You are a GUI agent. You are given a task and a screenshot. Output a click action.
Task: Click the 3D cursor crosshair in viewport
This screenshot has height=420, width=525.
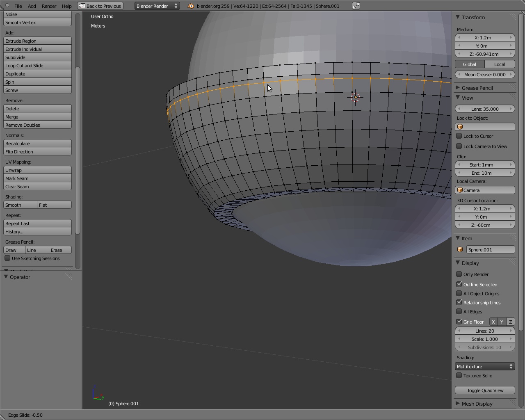(355, 97)
